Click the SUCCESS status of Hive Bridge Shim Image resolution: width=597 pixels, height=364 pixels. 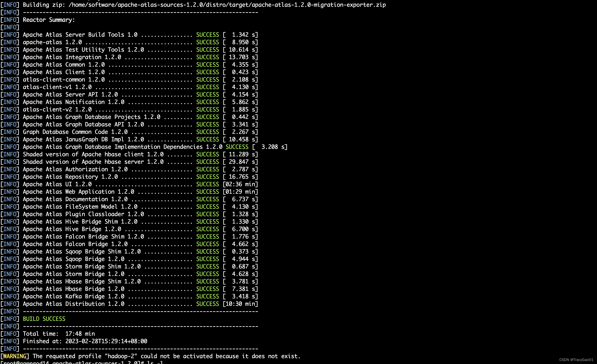[207, 221]
